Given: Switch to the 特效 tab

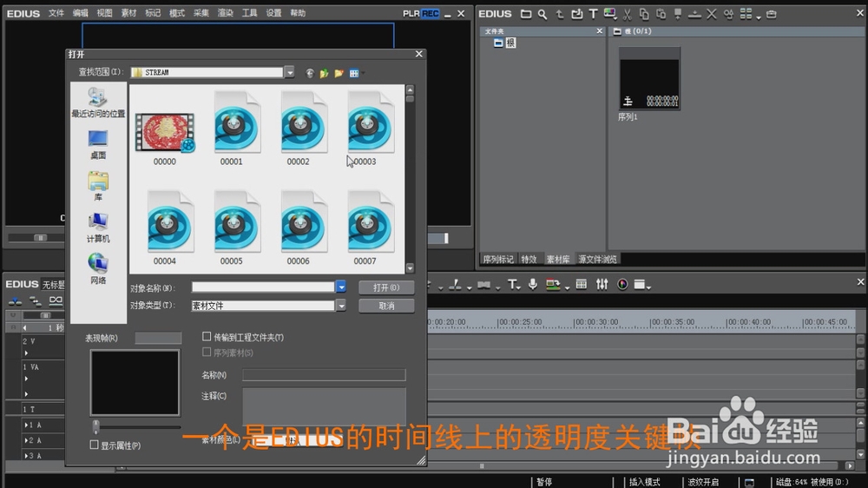Looking at the screenshot, I should tap(529, 259).
